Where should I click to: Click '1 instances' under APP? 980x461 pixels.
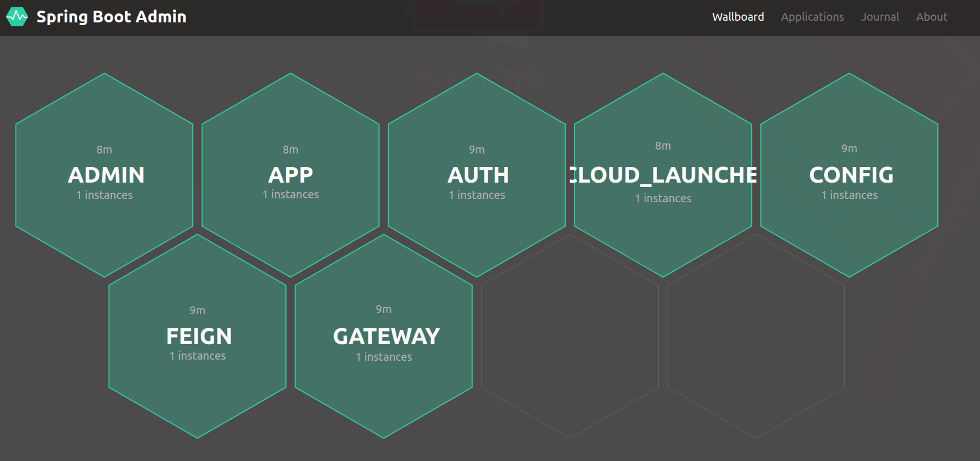tap(290, 194)
